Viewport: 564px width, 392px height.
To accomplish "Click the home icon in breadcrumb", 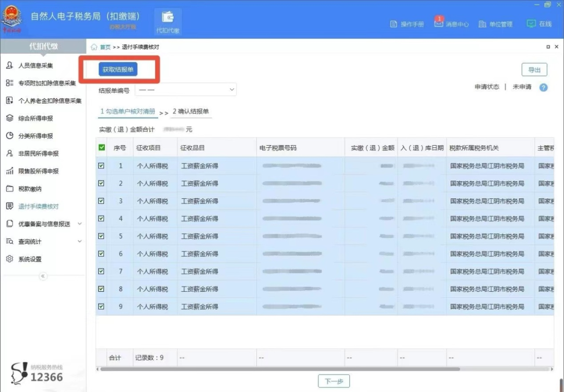I will point(94,47).
